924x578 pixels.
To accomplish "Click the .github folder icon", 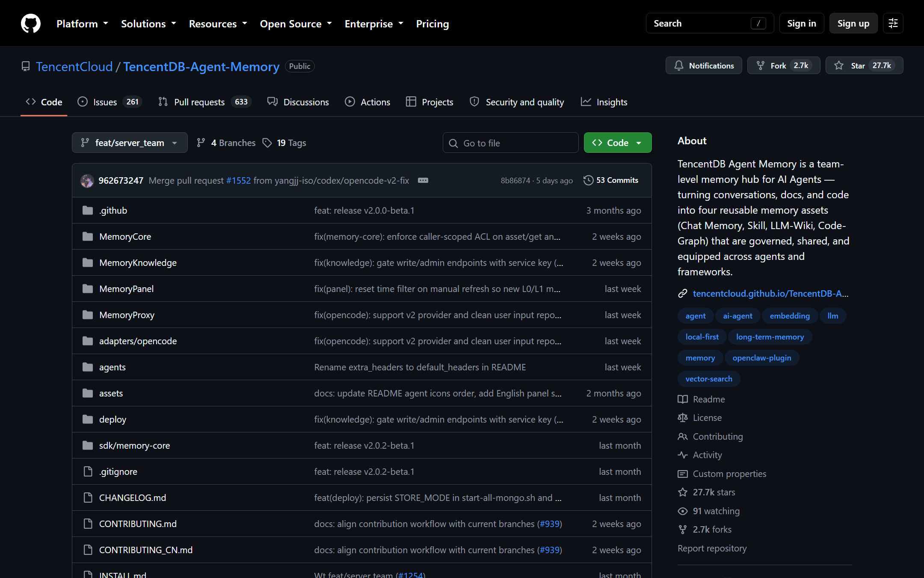I will [x=88, y=210].
